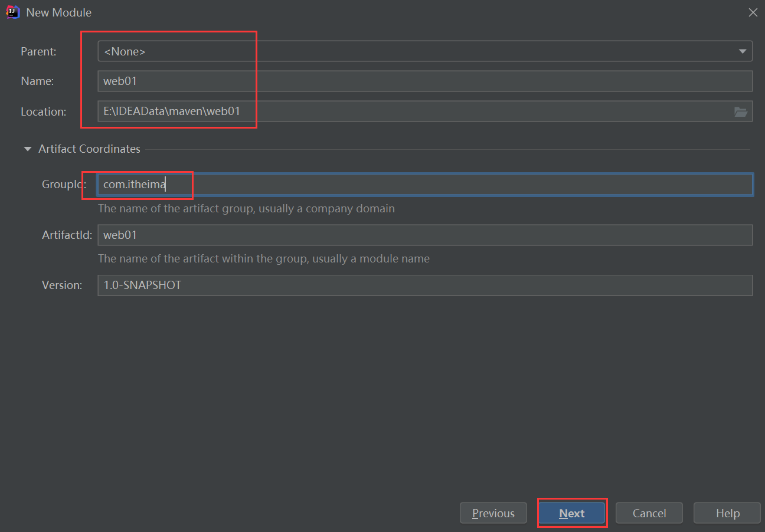This screenshot has height=532, width=765.
Task: Click the Version field 1.0-SNAPSHOT
Action: (425, 285)
